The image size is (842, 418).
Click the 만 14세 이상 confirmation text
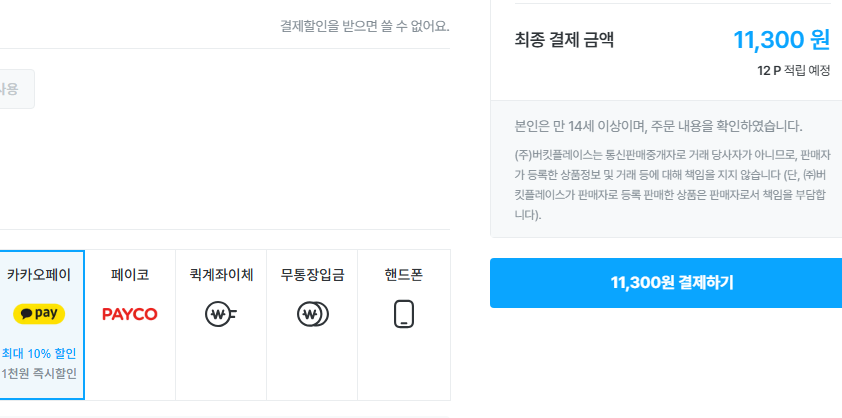click(658, 126)
